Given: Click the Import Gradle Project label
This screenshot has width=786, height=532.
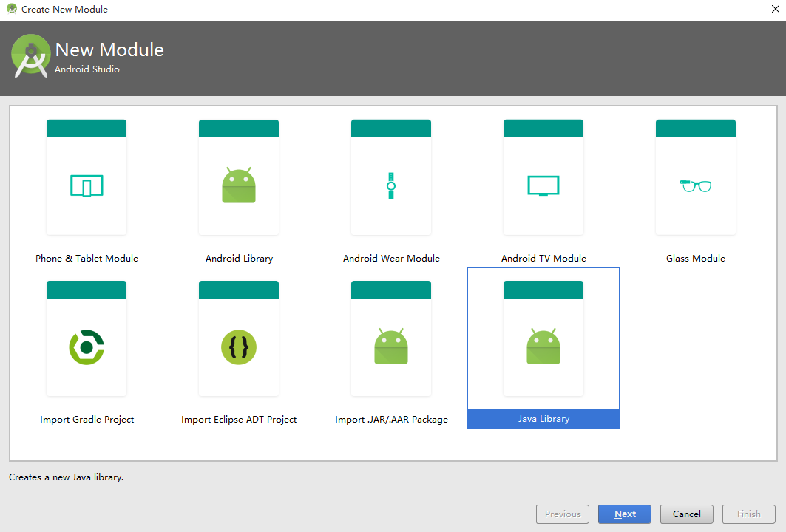Looking at the screenshot, I should coord(87,420).
